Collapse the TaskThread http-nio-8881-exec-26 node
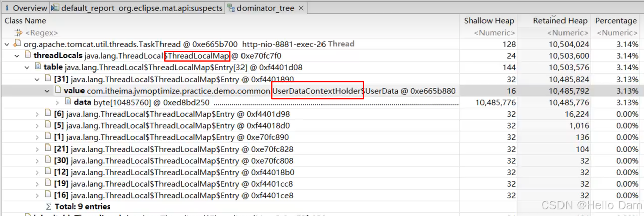This screenshot has width=644, height=216. point(7,44)
